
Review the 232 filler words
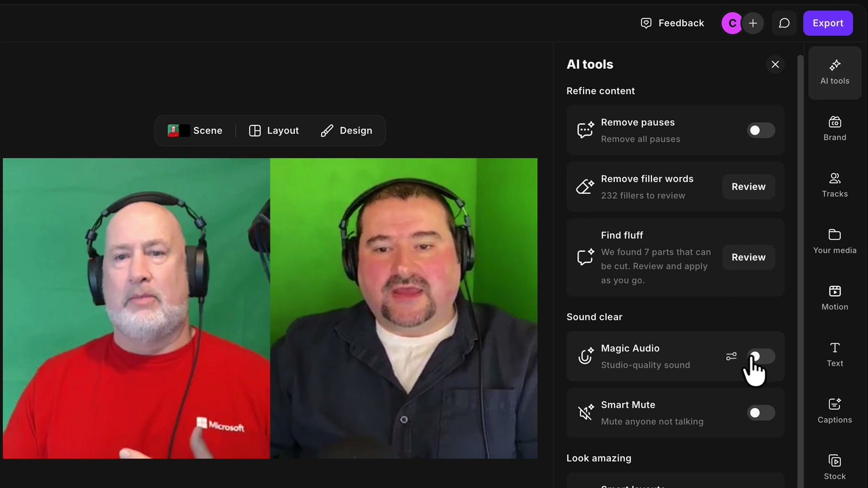coord(748,187)
